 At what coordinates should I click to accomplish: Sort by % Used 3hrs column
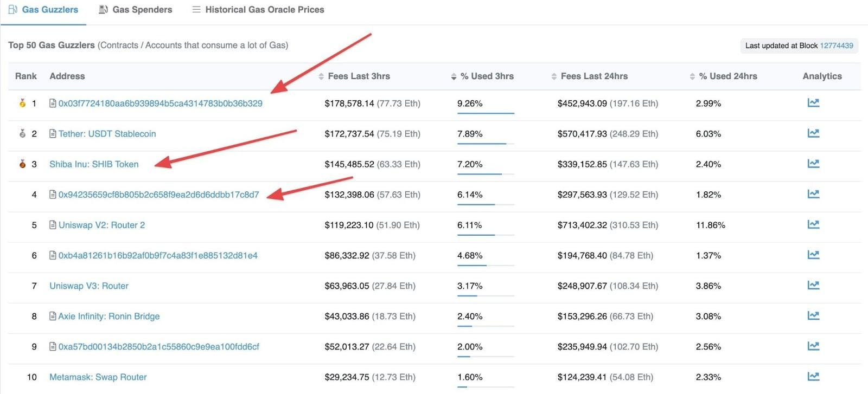point(482,76)
